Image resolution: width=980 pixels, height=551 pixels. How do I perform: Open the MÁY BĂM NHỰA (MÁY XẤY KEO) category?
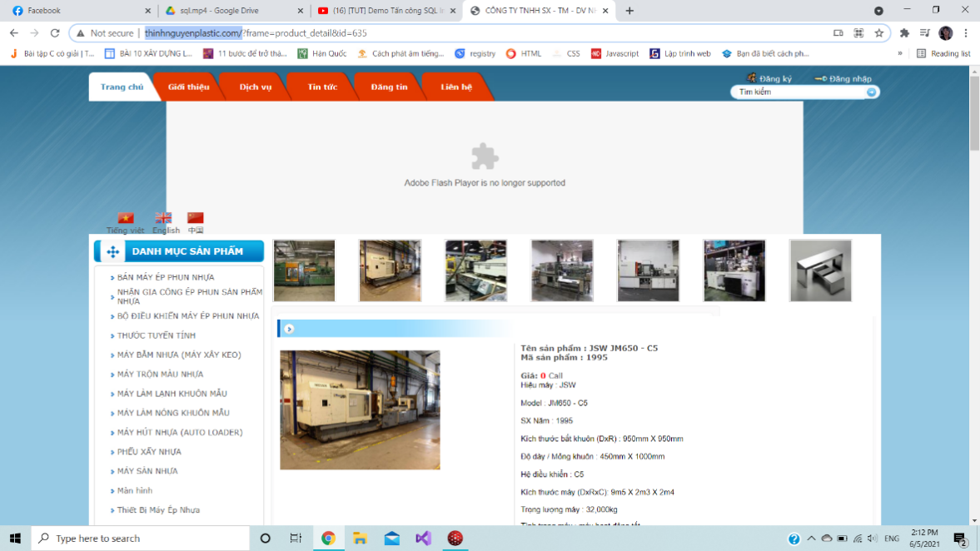(179, 355)
